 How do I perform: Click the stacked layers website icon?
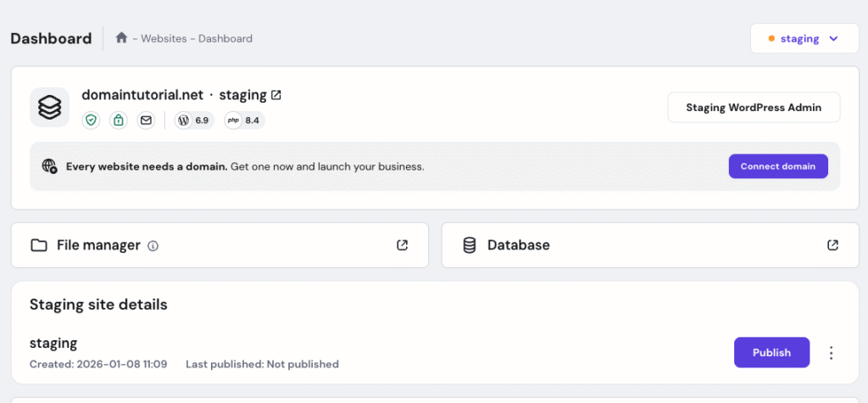[x=50, y=108]
